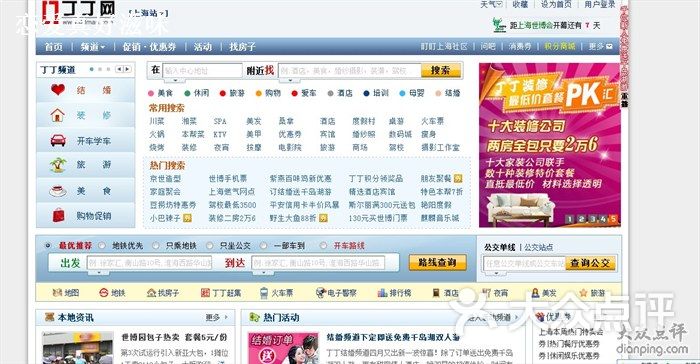Open the 结婚 channel heart icon
700x364 pixels.
coord(58,90)
